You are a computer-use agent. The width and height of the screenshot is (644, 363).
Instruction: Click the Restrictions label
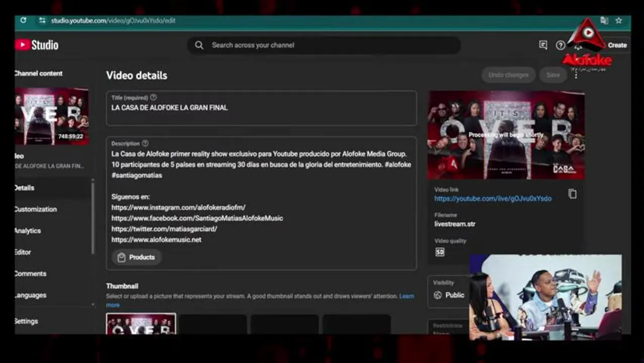[x=447, y=326]
